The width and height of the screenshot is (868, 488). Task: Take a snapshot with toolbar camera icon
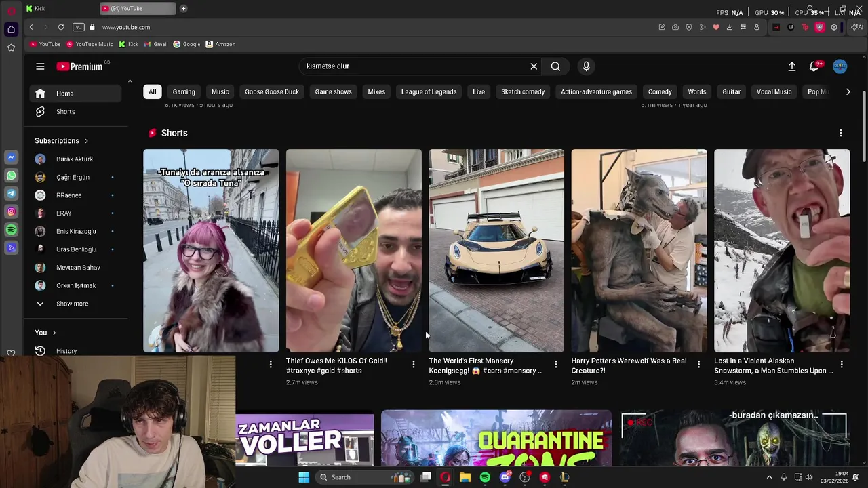click(x=675, y=27)
